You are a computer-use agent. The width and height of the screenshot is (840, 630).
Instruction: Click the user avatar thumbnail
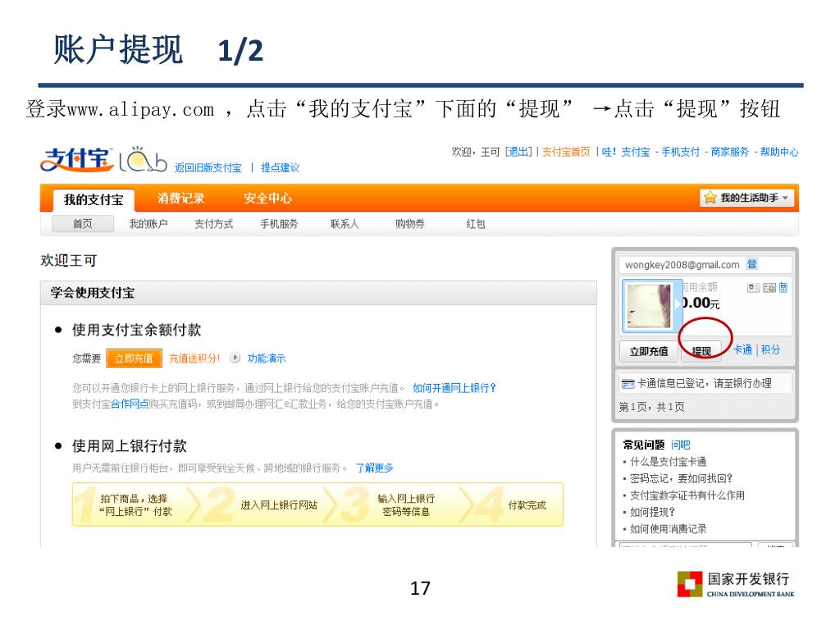650,305
